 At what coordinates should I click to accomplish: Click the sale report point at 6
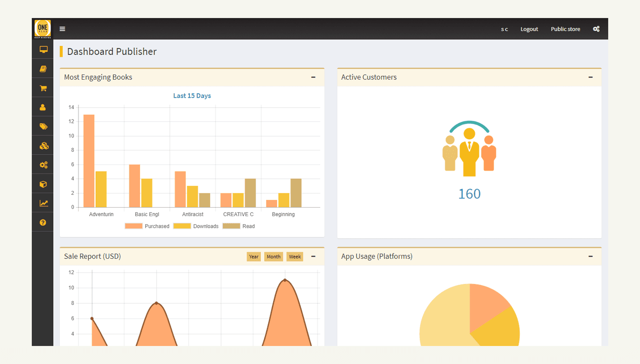[92, 318]
